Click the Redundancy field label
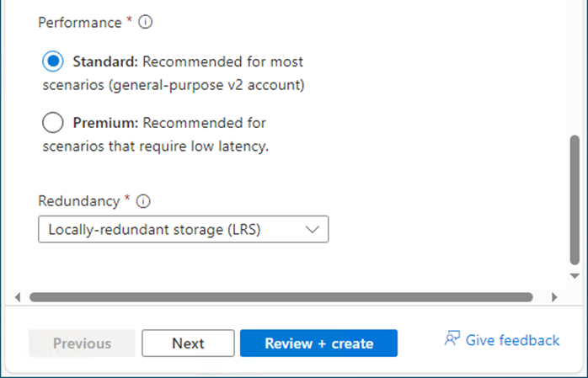588x378 pixels. coord(78,201)
